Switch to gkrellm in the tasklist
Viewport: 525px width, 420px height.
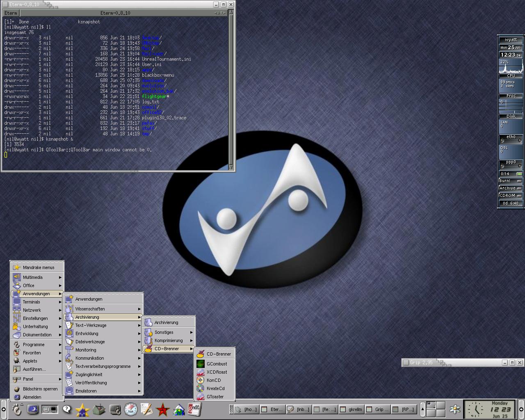(352, 409)
